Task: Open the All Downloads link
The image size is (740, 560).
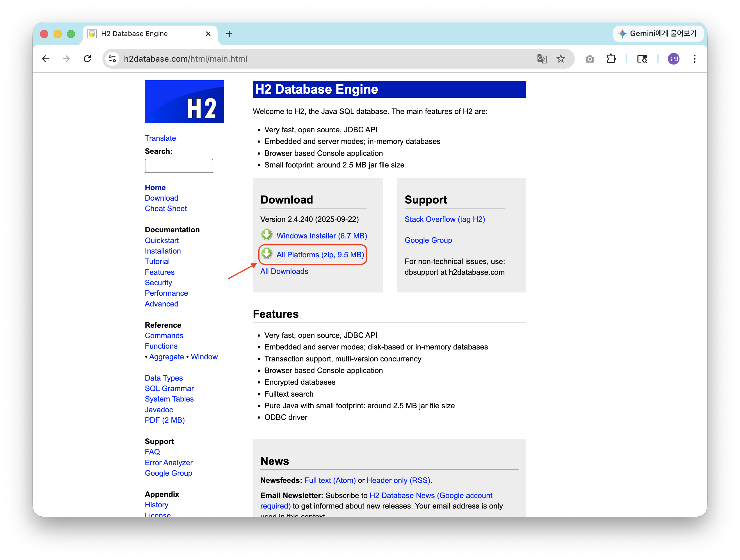Action: (284, 272)
